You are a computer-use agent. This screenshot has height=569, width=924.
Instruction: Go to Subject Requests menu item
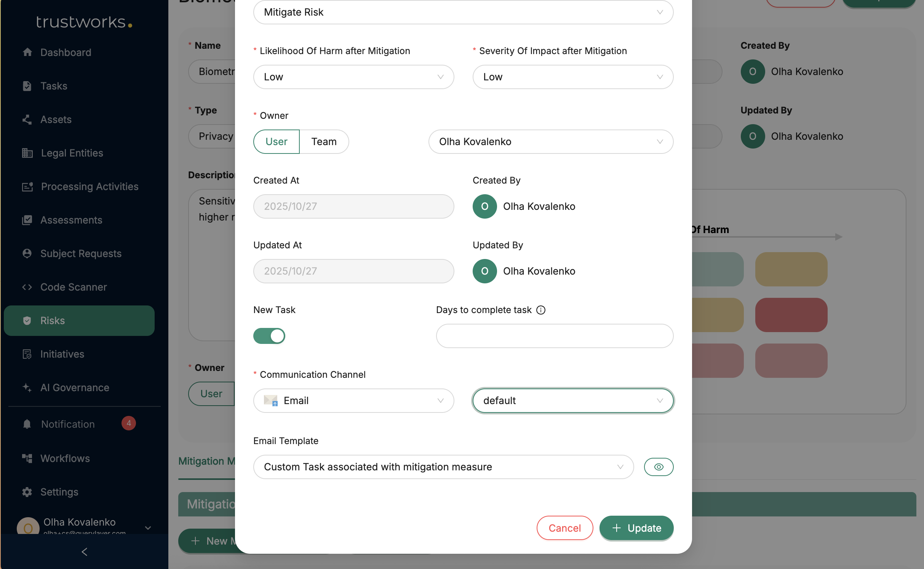(x=81, y=254)
